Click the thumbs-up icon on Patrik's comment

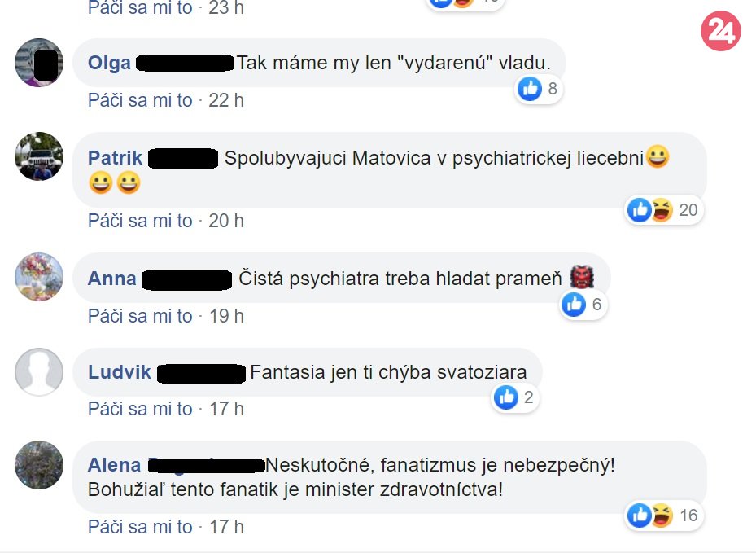[640, 210]
